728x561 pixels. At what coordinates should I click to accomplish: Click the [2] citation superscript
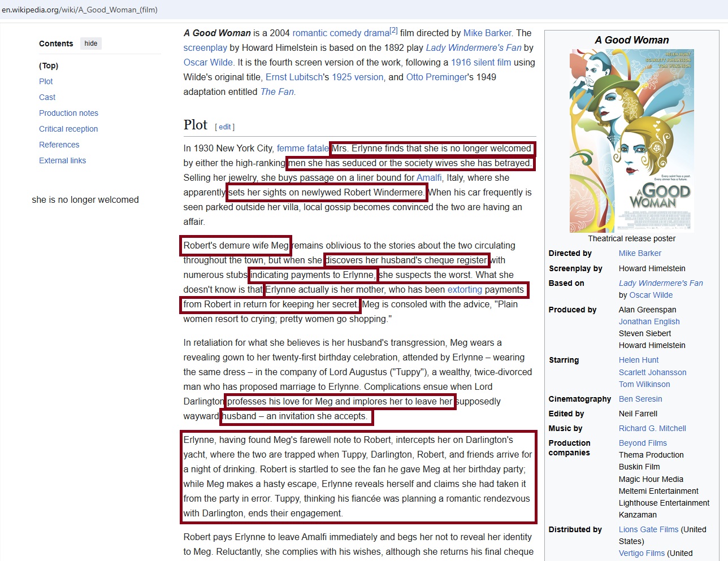pyautogui.click(x=394, y=31)
